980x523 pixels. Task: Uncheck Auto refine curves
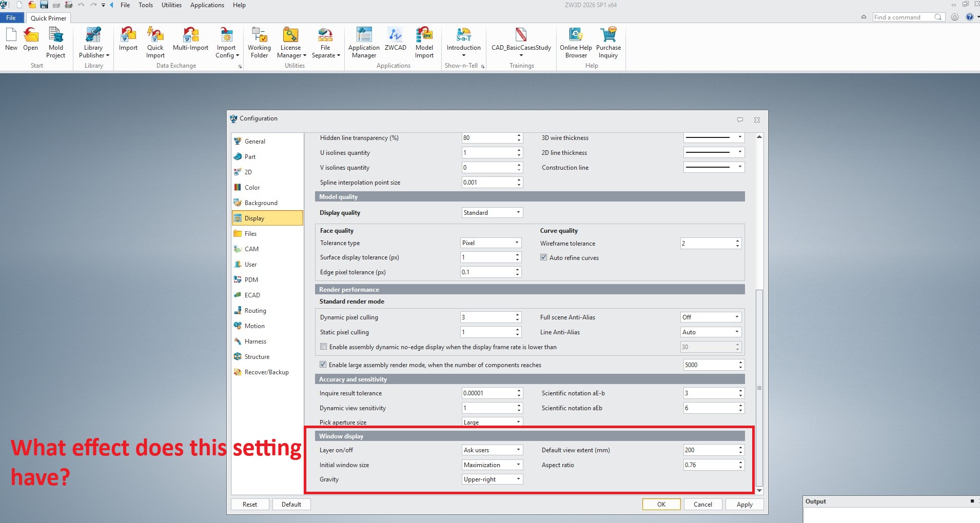543,257
